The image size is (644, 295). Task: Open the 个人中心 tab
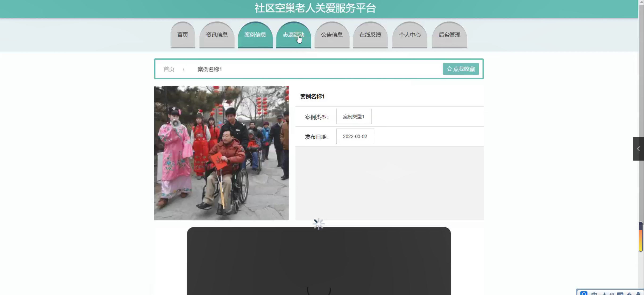pyautogui.click(x=410, y=35)
